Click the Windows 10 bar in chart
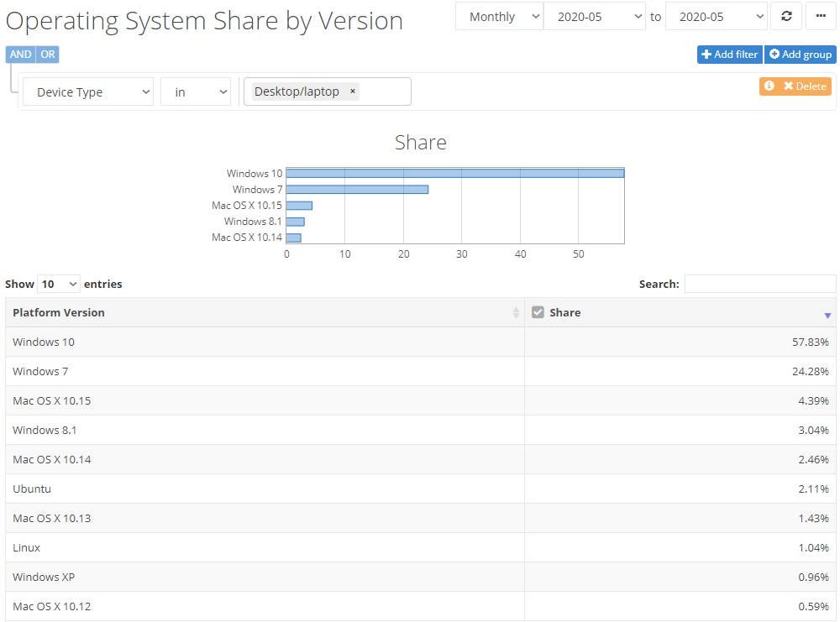The height and width of the screenshot is (622, 840). 455,173
